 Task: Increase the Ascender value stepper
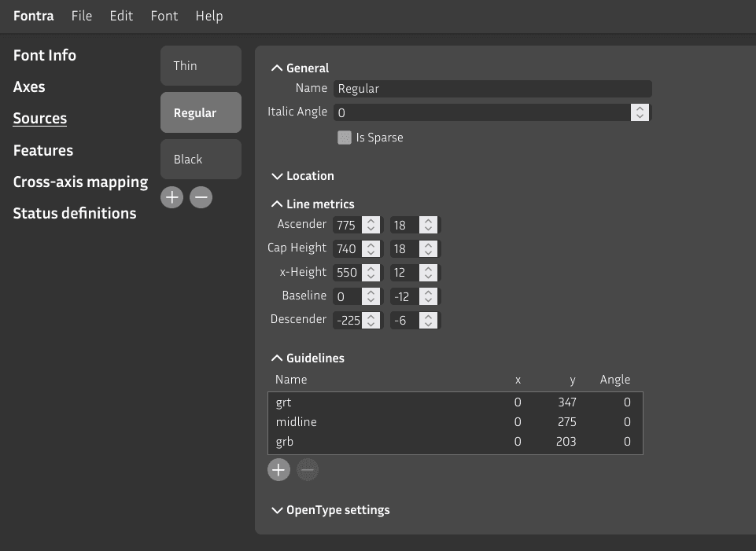click(371, 221)
